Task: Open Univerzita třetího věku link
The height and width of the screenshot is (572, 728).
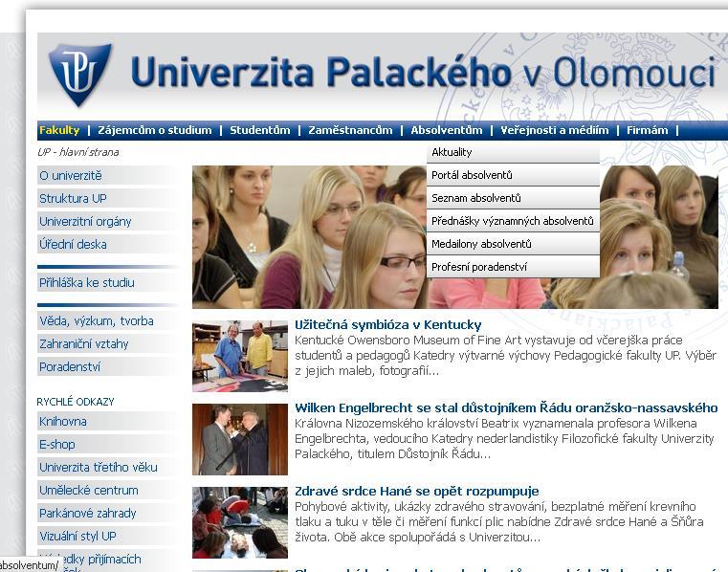Action: click(x=107, y=467)
